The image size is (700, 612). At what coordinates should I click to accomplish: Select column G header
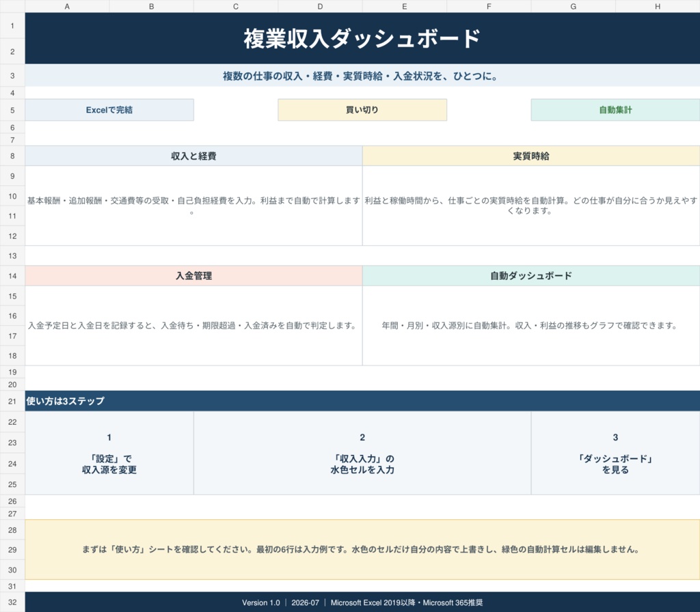pyautogui.click(x=574, y=6)
